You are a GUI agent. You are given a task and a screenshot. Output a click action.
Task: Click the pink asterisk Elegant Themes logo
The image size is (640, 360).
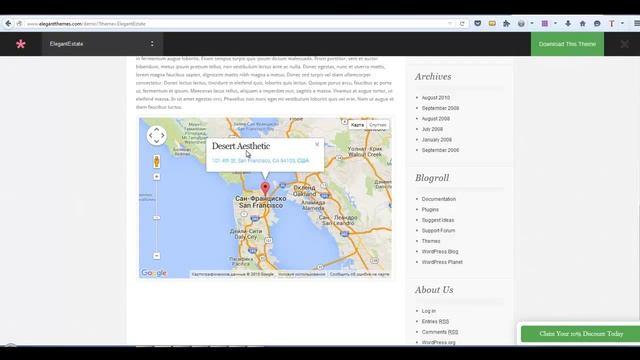click(20, 44)
